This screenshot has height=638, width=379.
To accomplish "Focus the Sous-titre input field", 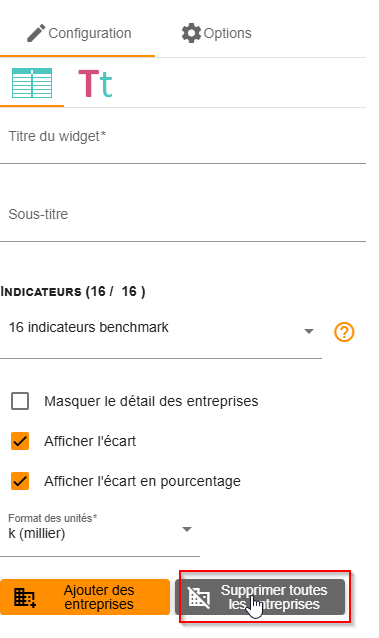I will tap(183, 220).
